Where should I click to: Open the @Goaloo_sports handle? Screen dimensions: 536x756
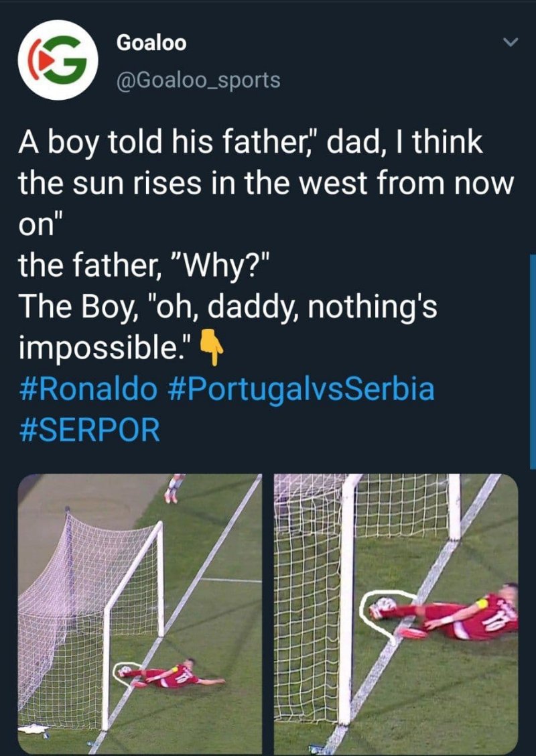coord(198,80)
